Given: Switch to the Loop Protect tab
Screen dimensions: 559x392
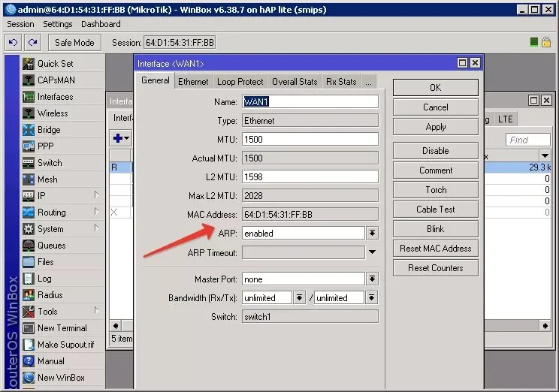Looking at the screenshot, I should pos(240,82).
